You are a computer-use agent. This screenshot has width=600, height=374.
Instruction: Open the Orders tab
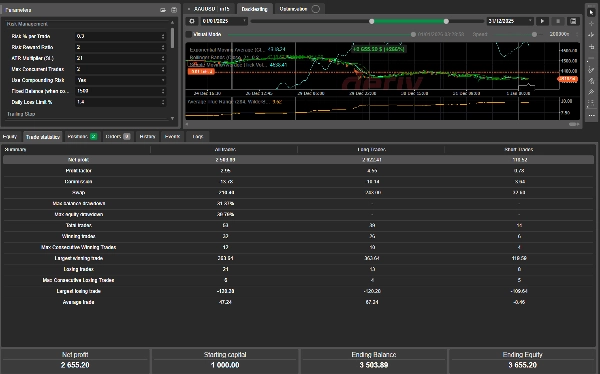117,137
